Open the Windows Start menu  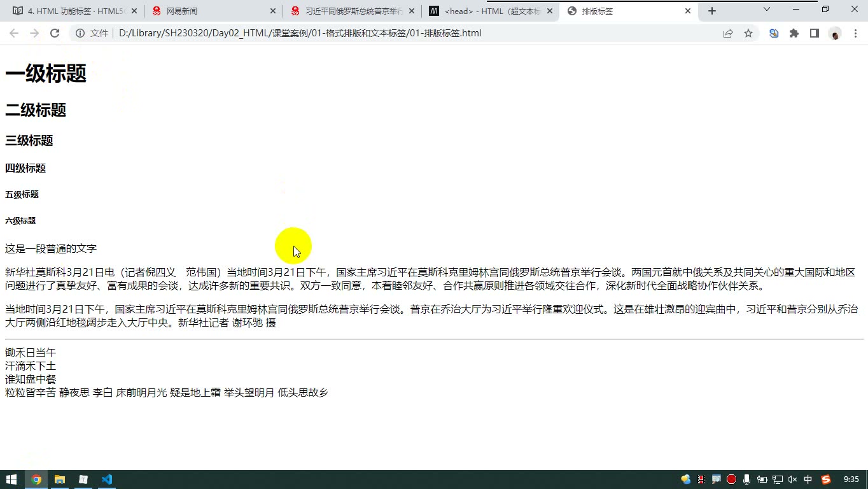tap(11, 479)
